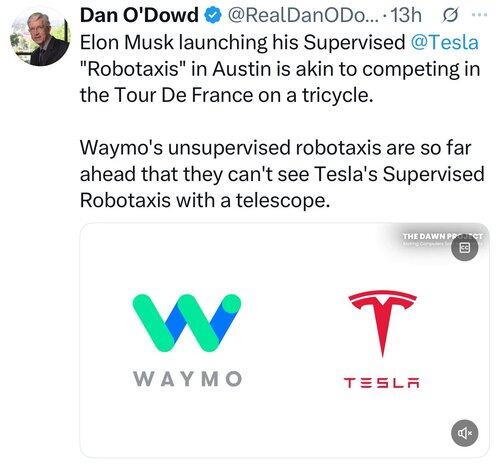This screenshot has width=500, height=468.
Task: Click the red Tesla T logo
Action: pyautogui.click(x=382, y=324)
